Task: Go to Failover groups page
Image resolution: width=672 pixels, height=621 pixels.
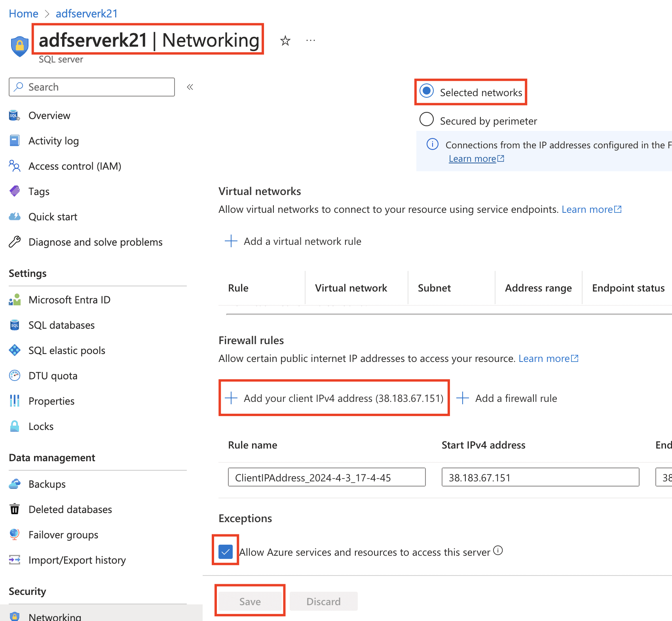Action: tap(63, 535)
